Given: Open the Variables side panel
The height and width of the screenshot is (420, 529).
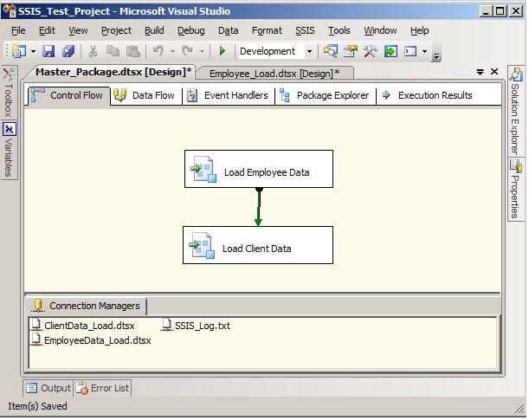Looking at the screenshot, I should click(9, 150).
